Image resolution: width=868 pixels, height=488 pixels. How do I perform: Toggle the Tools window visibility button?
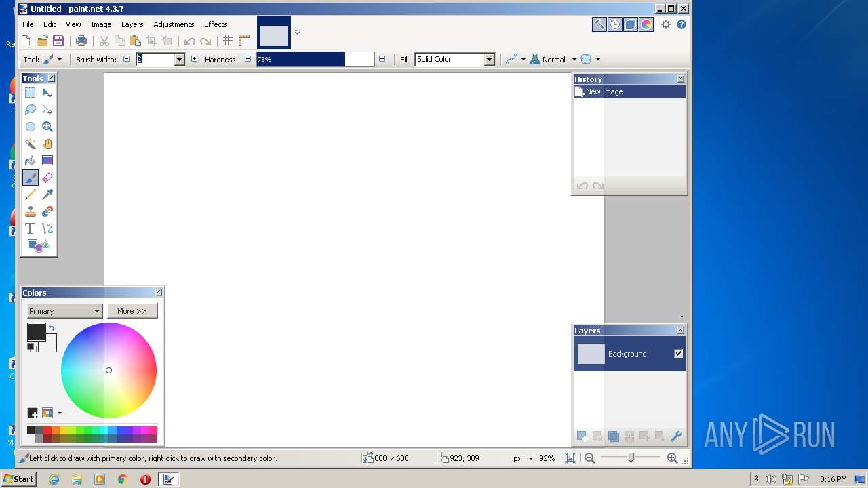pyautogui.click(x=599, y=24)
